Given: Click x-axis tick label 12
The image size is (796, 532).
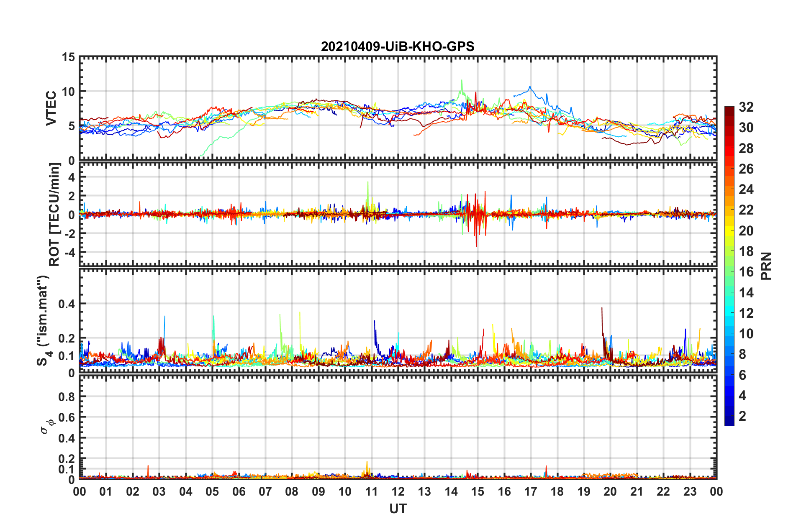Looking at the screenshot, I should (x=398, y=491).
